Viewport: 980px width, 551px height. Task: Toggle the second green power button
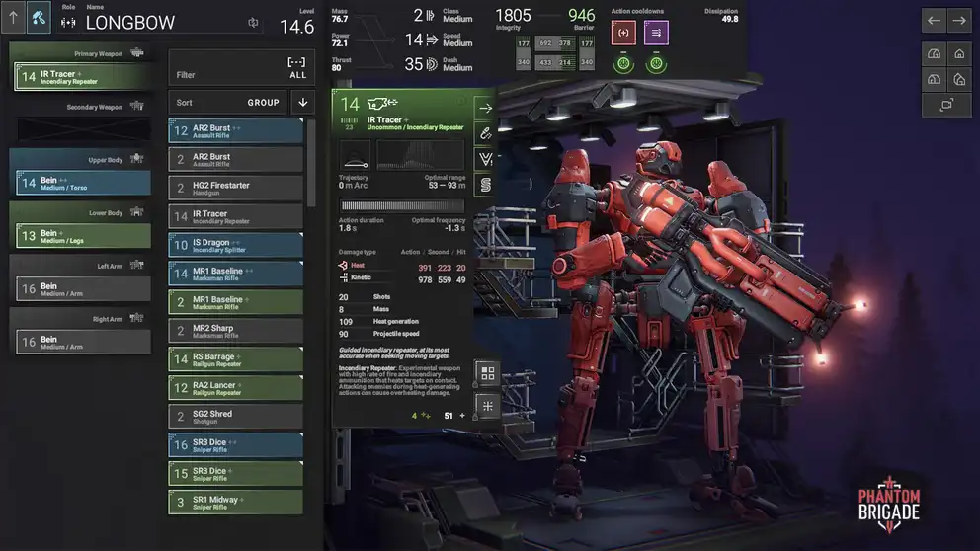click(x=656, y=64)
